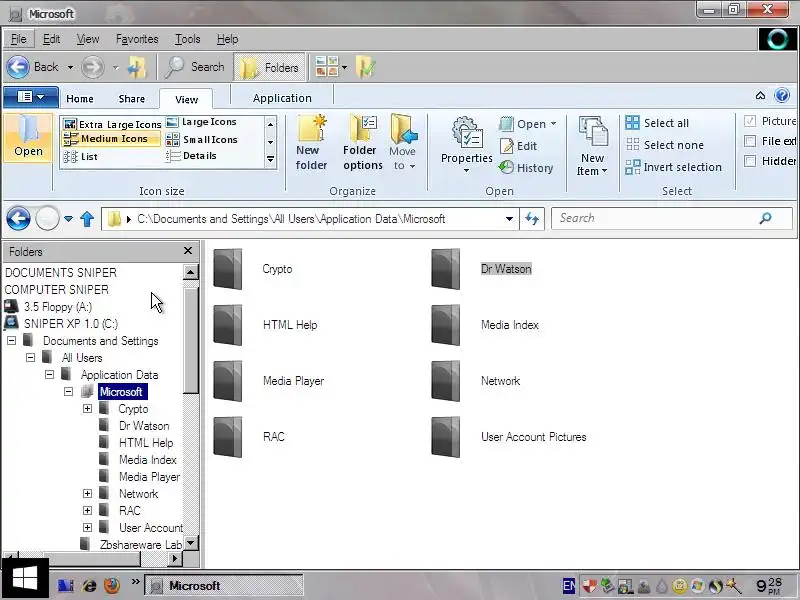This screenshot has width=800, height=600.
Task: Click the folder tree down scroll arrow
Action: (190, 543)
